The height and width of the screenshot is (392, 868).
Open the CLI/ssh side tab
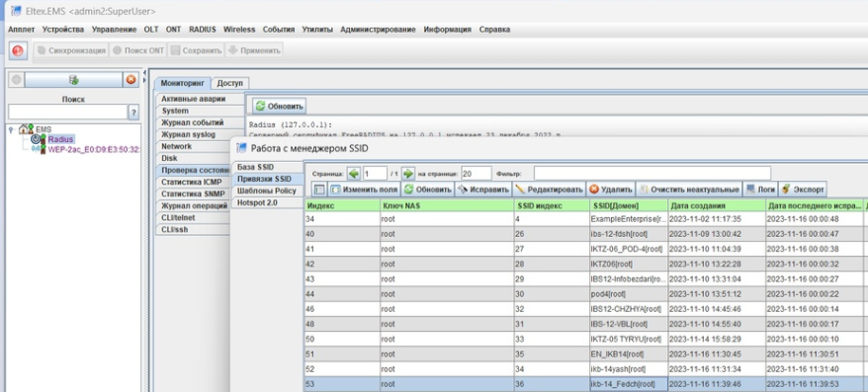pos(193,229)
